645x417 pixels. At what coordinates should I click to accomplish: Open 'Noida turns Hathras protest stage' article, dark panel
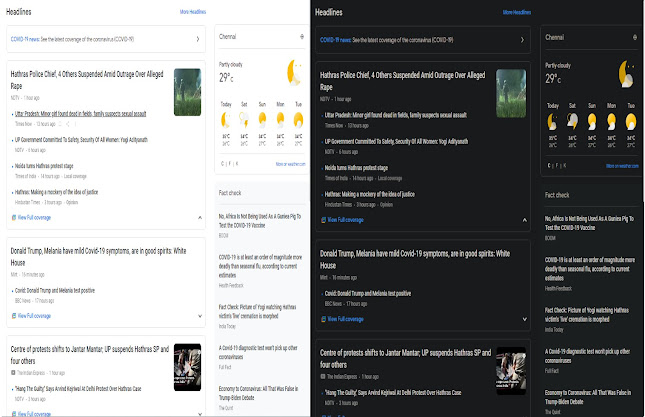[356, 168]
